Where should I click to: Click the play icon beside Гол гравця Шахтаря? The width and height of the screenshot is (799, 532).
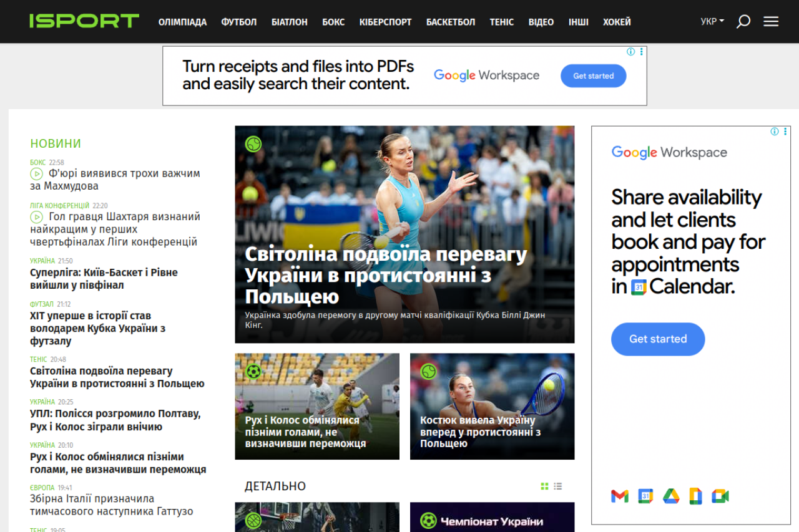pos(36,217)
